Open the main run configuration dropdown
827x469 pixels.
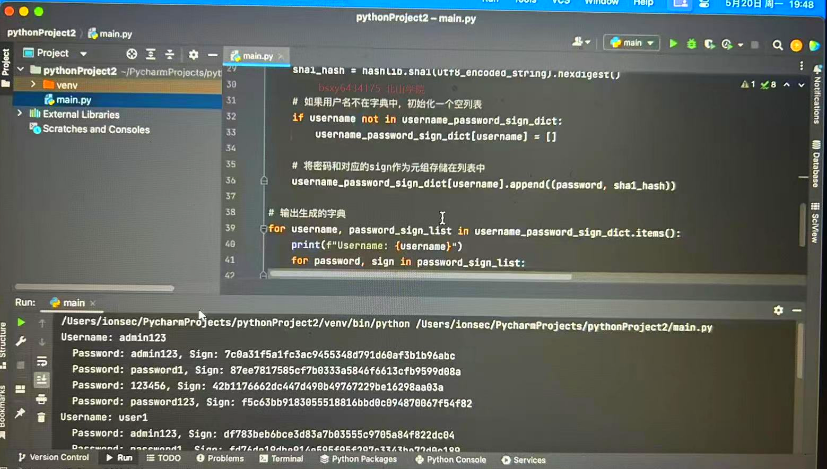pos(631,44)
